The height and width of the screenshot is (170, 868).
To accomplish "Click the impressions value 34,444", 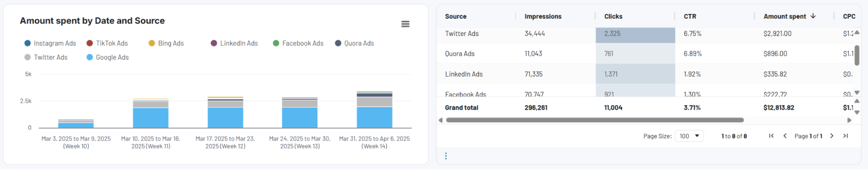I will click(x=535, y=33).
